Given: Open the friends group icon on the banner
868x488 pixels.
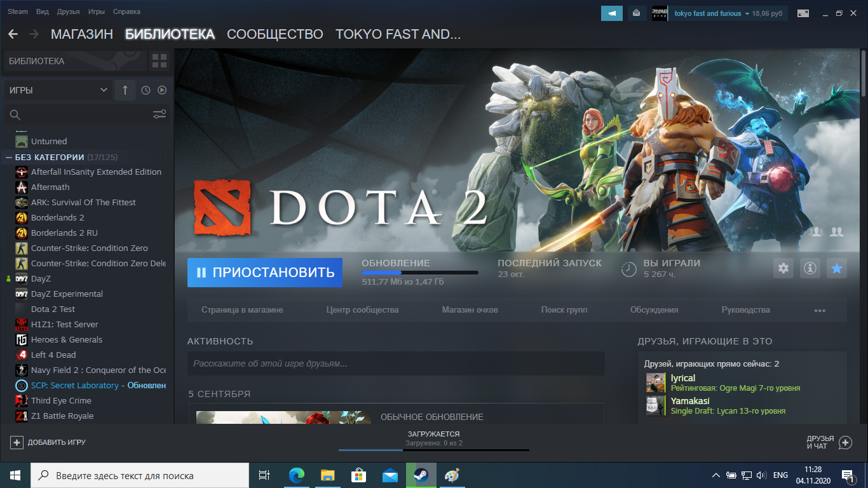Looking at the screenshot, I should pos(837,232).
